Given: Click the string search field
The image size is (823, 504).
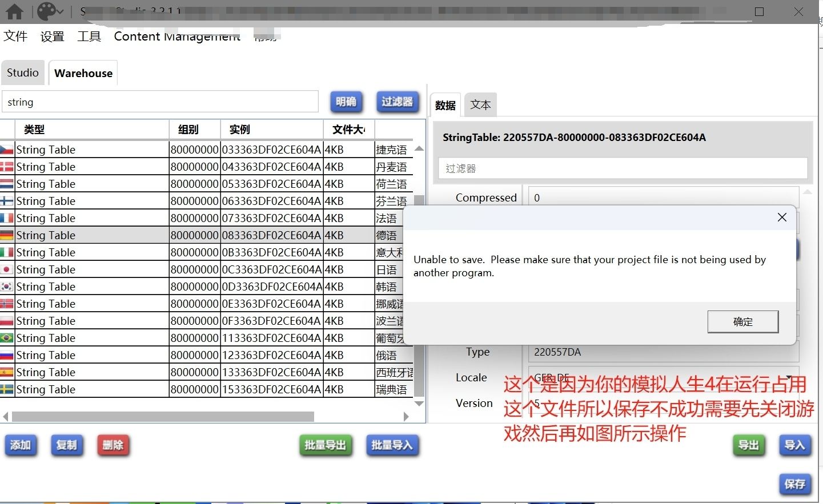Looking at the screenshot, I should [x=160, y=102].
